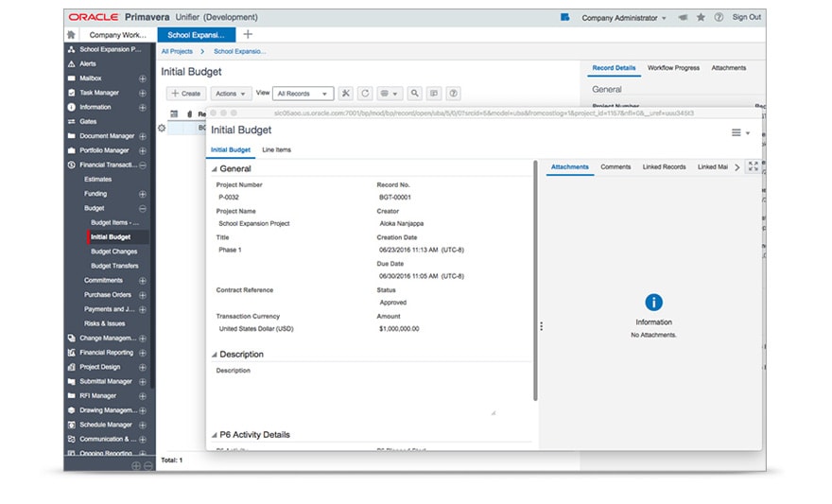Select the Linked Mail tab

712,167
